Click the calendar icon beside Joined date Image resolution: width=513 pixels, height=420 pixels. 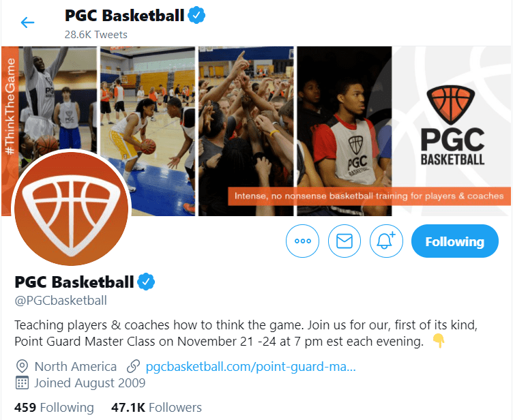coord(22,382)
